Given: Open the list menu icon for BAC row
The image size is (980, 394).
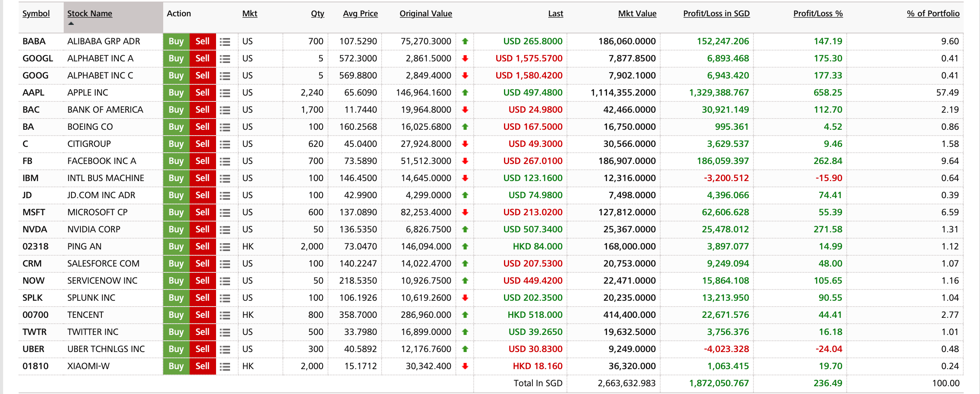Looking at the screenshot, I should 225,110.
